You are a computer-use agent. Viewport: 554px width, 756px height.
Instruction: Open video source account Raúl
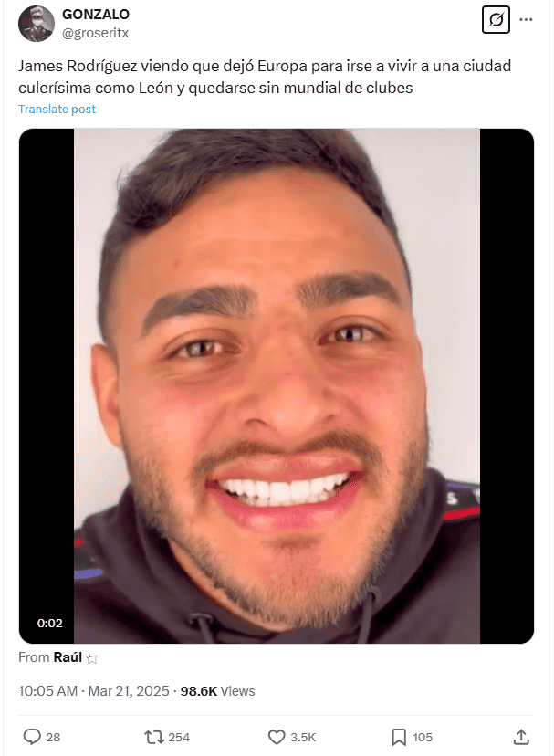point(68,657)
